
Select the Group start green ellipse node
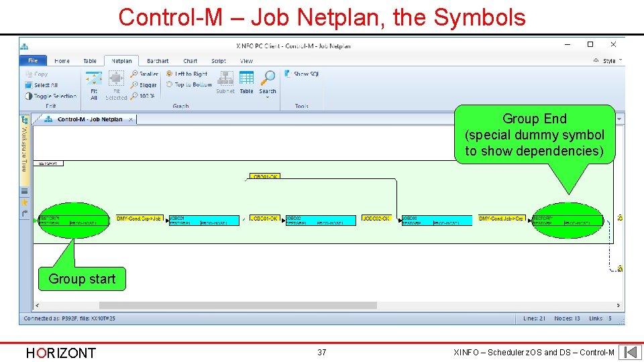click(74, 221)
